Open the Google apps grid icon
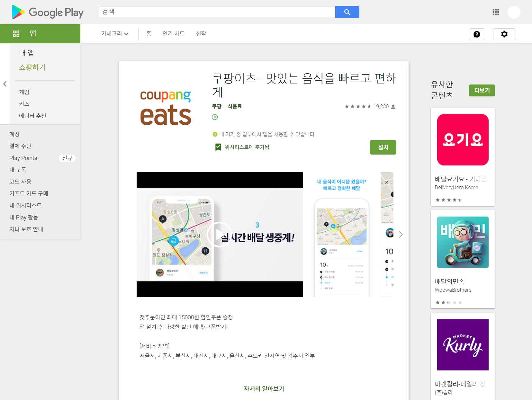Image resolution: width=532 pixels, height=400 pixels. pyautogui.click(x=496, y=12)
